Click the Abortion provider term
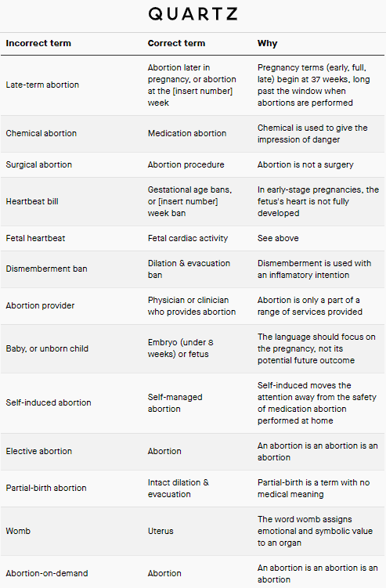 pos(40,305)
